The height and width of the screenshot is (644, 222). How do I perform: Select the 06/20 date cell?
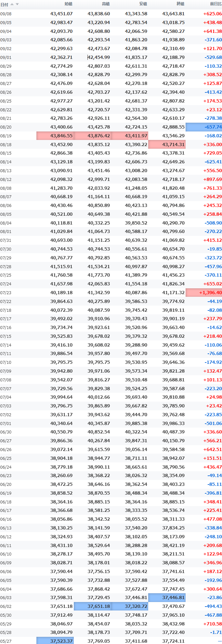[6, 485]
